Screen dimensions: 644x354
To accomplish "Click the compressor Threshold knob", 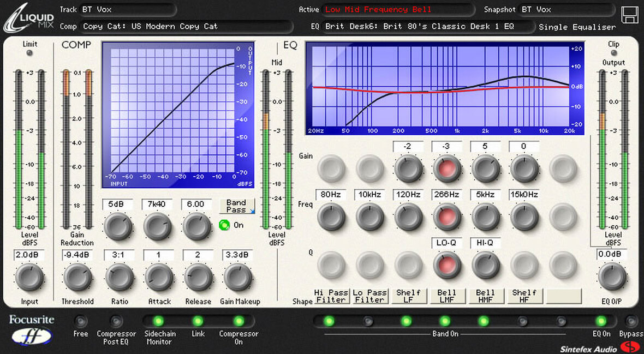I will click(x=77, y=278).
